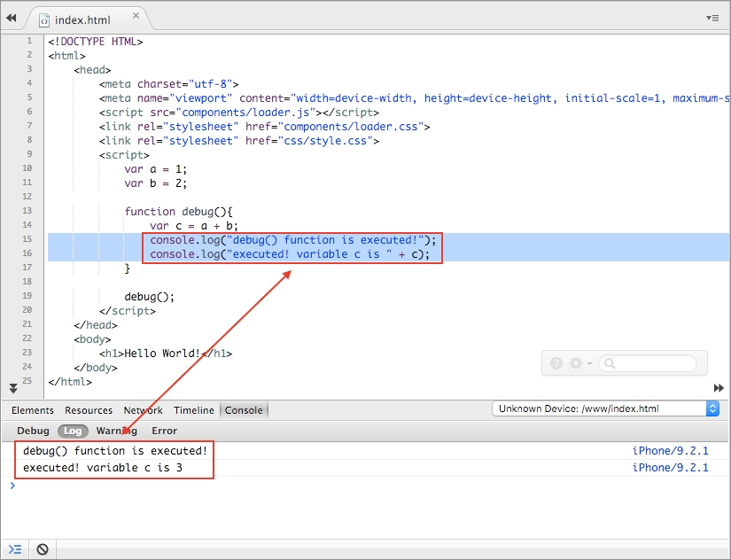Click the code line '<meta charset="utf-8">'
731x560 pixels.
168,84
